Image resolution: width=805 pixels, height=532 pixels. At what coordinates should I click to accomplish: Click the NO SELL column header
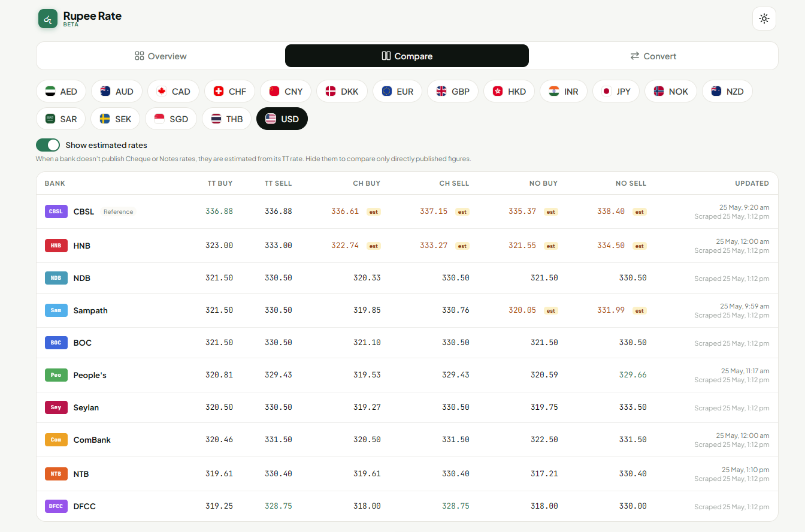point(631,183)
